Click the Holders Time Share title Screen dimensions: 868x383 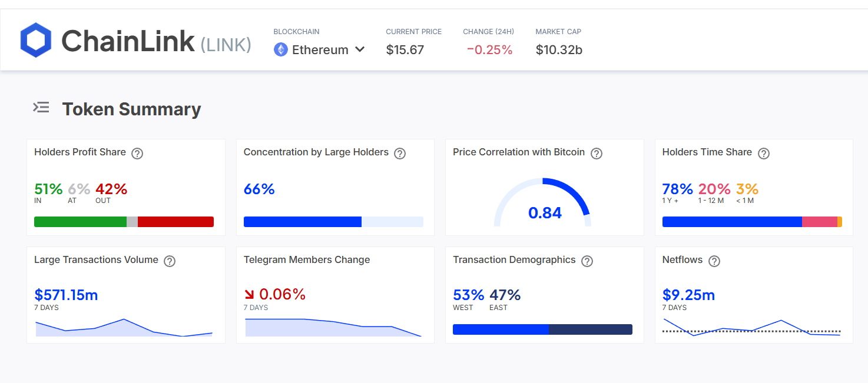click(x=707, y=152)
